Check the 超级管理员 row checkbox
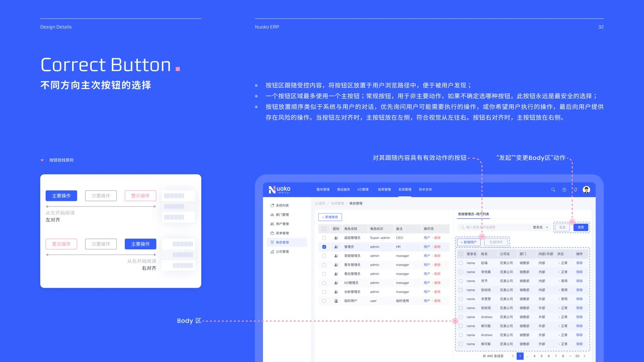The width and height of the screenshot is (644, 362). (324, 238)
